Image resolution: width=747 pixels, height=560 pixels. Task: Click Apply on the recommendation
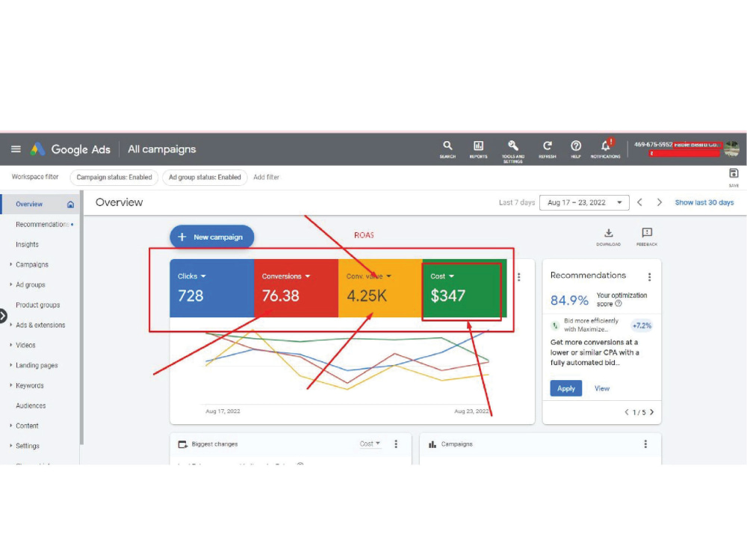pyautogui.click(x=566, y=388)
